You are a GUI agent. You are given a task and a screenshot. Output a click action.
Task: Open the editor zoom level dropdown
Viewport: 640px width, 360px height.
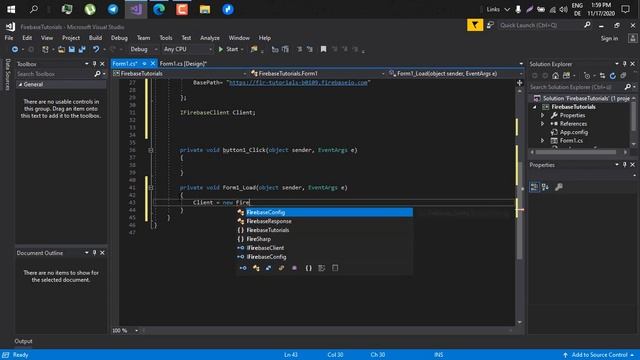(x=136, y=331)
